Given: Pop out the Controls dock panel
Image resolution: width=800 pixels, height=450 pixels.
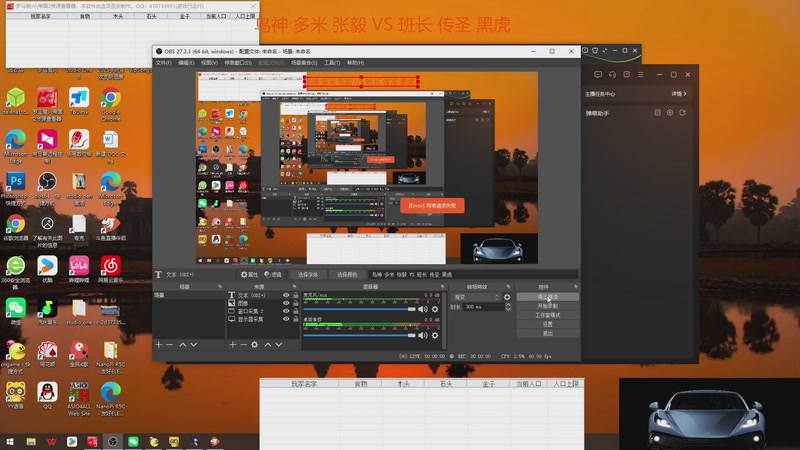Looking at the screenshot, I should point(576,287).
